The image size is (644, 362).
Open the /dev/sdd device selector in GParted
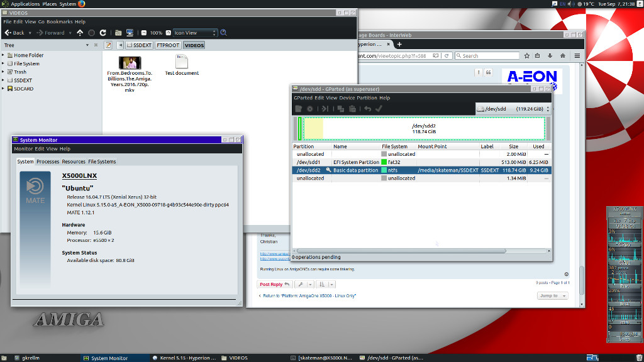[x=513, y=109]
